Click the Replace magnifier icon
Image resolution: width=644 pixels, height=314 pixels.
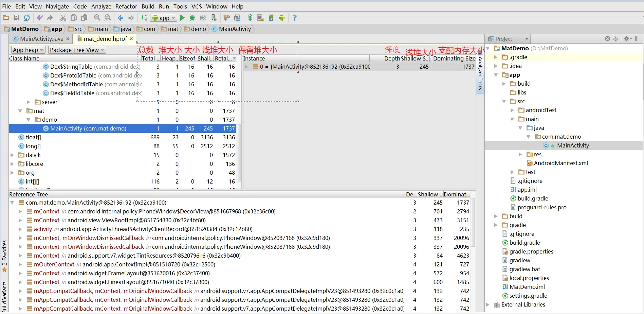[108, 18]
